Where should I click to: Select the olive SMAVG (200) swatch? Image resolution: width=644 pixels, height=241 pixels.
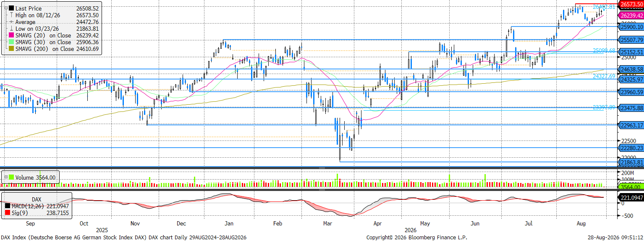coord(11,49)
